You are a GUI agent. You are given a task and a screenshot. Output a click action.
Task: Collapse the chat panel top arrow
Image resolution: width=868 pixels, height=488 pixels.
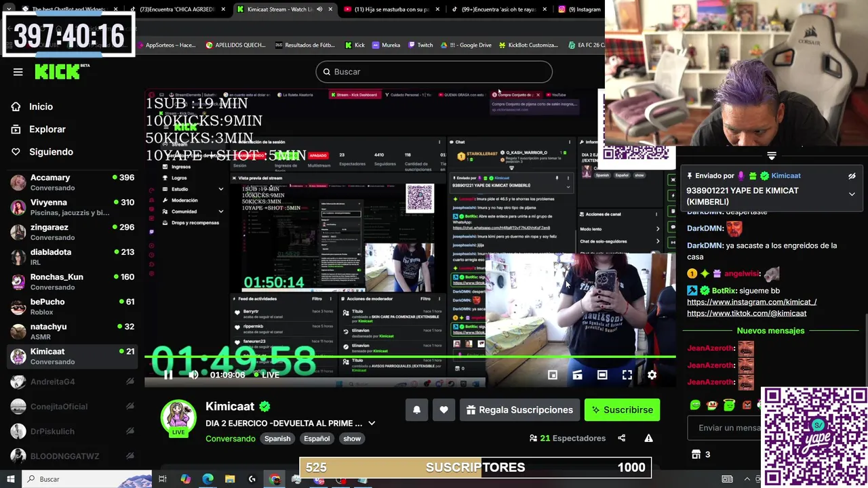tap(772, 156)
